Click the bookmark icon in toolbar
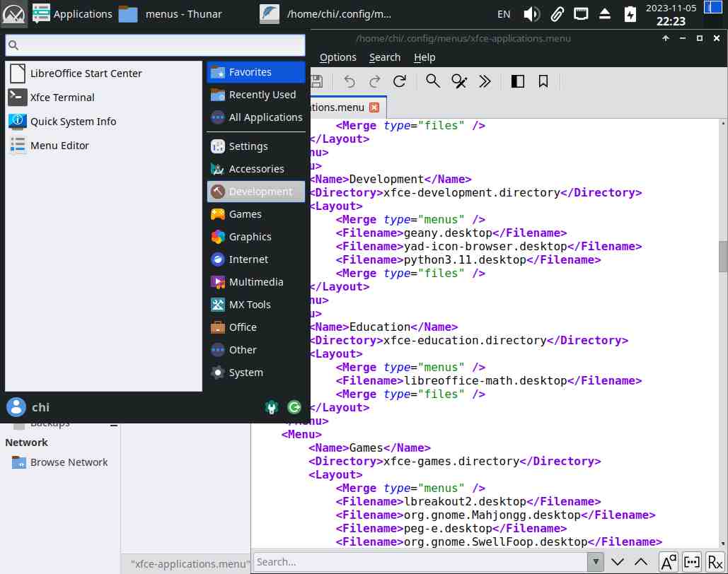The width and height of the screenshot is (728, 574). coord(543,81)
